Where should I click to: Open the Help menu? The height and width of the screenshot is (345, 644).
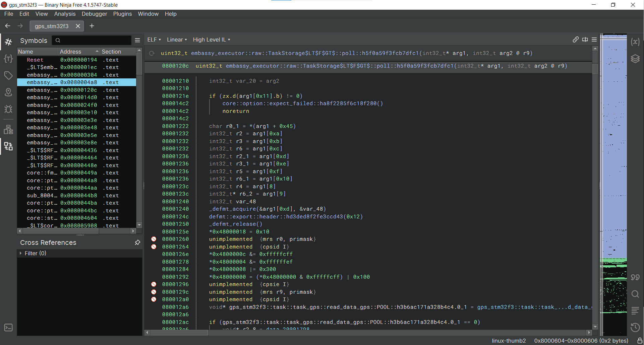(x=170, y=14)
